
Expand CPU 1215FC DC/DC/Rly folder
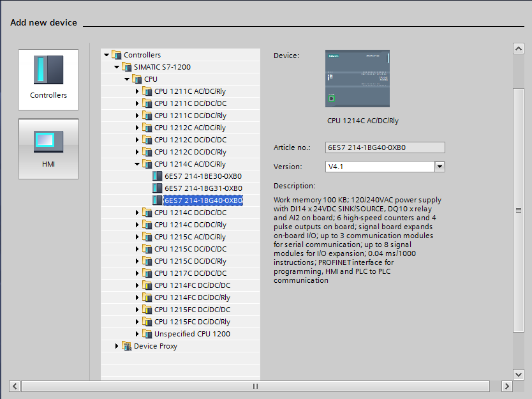(137, 322)
